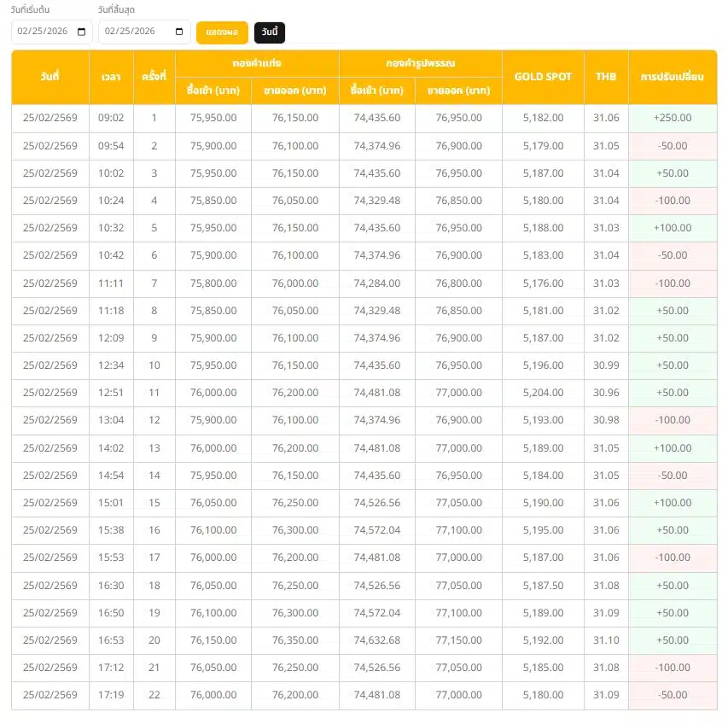Open the end date calendar picker icon
Image resolution: width=728 pixels, height=724 pixels.
coord(179,32)
